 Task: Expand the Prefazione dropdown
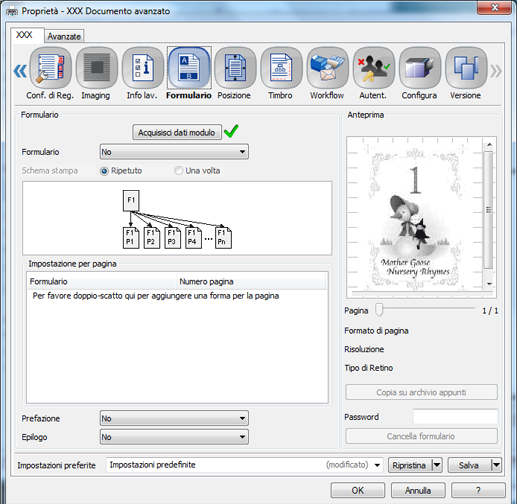[x=174, y=418]
